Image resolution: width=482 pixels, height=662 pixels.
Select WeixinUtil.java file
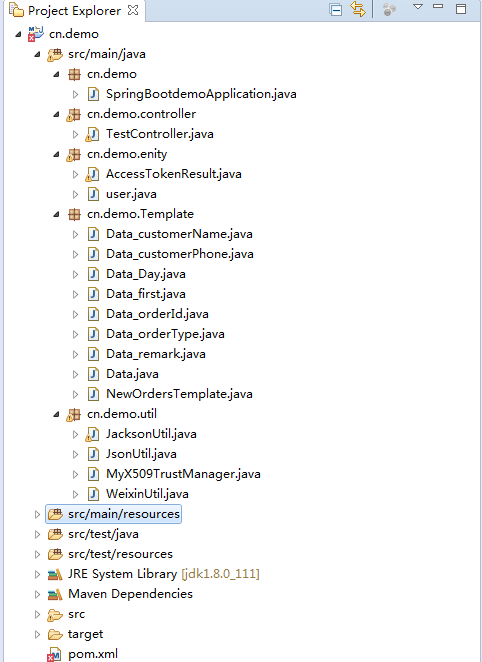pos(147,494)
